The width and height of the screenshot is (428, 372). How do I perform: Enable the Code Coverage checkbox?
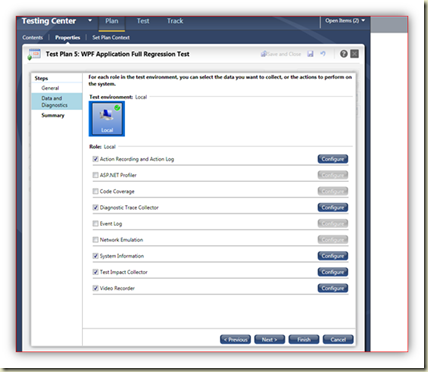point(96,191)
